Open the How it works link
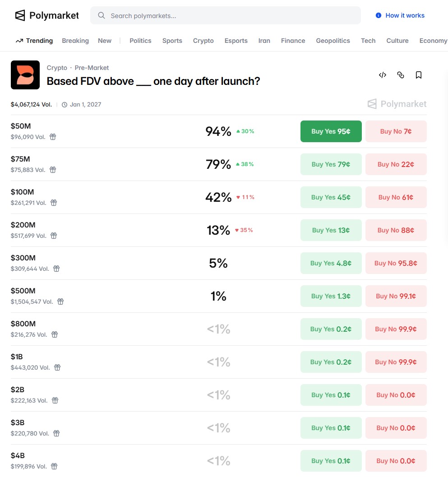 400,15
